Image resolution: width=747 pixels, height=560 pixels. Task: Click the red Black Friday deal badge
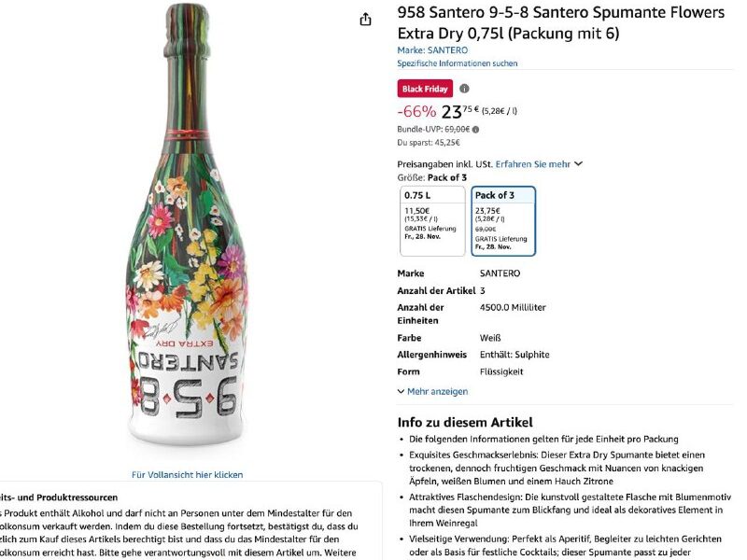tap(425, 89)
